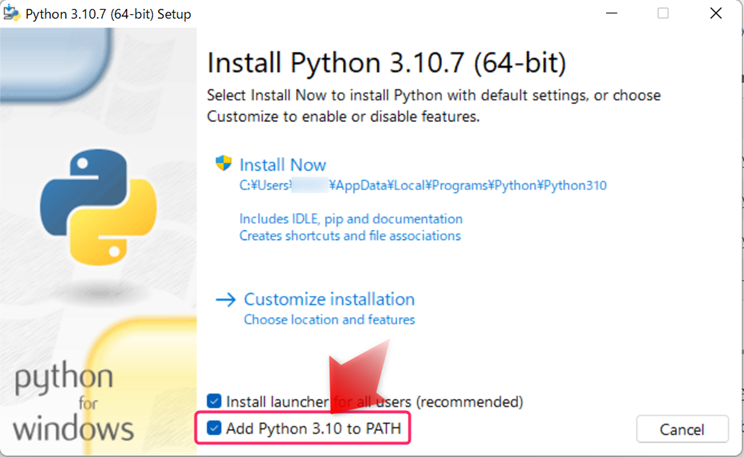Click "Choose location and features" subtitle
This screenshot has width=744, height=457.
[329, 320]
